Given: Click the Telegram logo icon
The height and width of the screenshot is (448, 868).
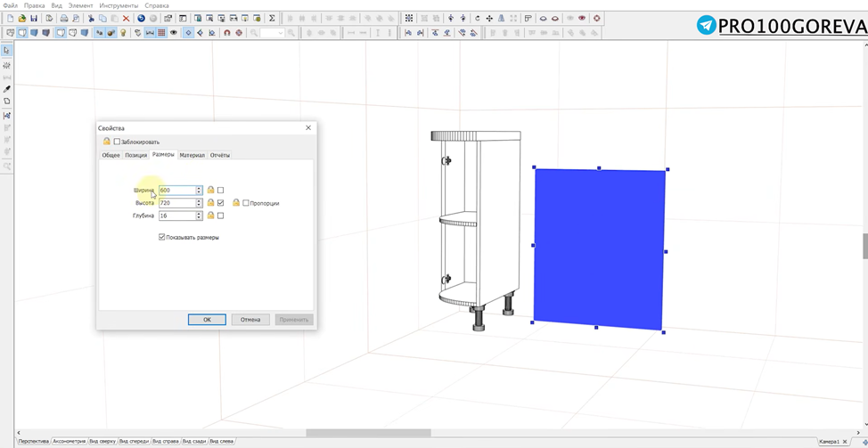Looking at the screenshot, I should 707,25.
